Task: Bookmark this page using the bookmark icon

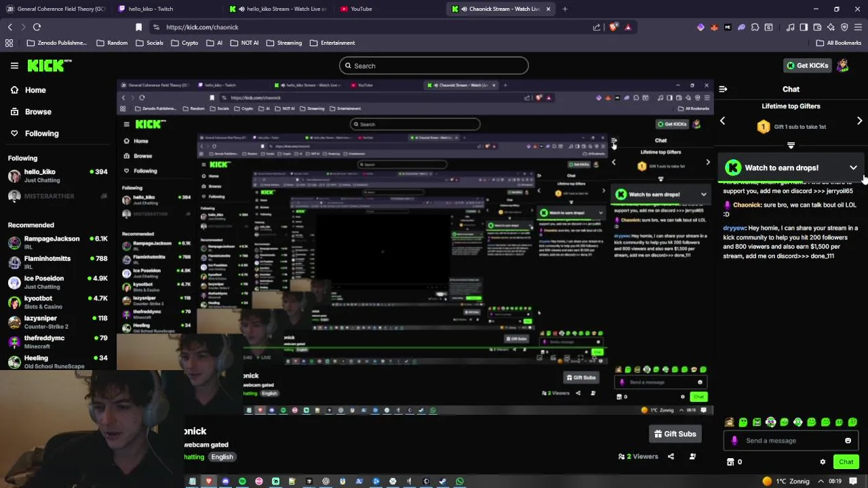Action: pyautogui.click(x=138, y=27)
